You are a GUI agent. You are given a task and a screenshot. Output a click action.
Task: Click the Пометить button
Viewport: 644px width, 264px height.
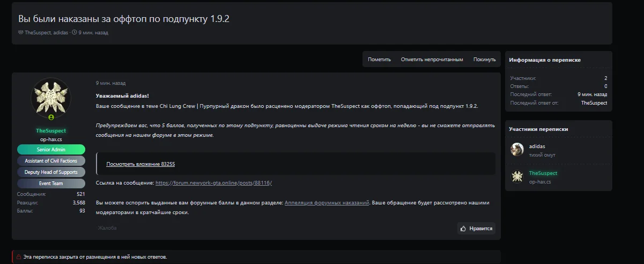(379, 60)
